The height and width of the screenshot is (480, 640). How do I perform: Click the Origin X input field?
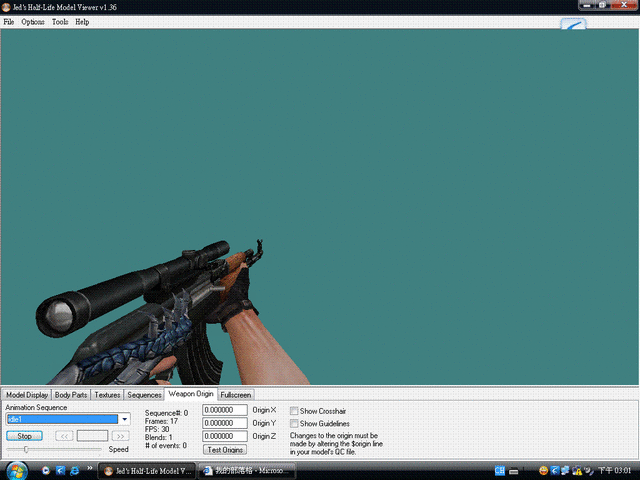pos(225,410)
